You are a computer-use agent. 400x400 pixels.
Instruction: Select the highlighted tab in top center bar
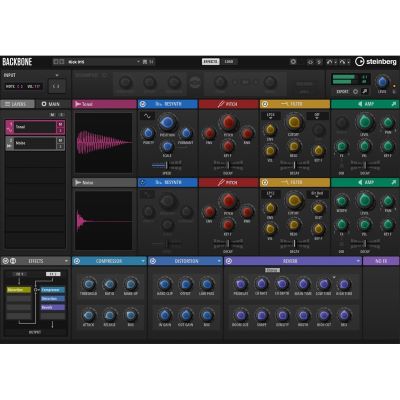click(x=211, y=62)
